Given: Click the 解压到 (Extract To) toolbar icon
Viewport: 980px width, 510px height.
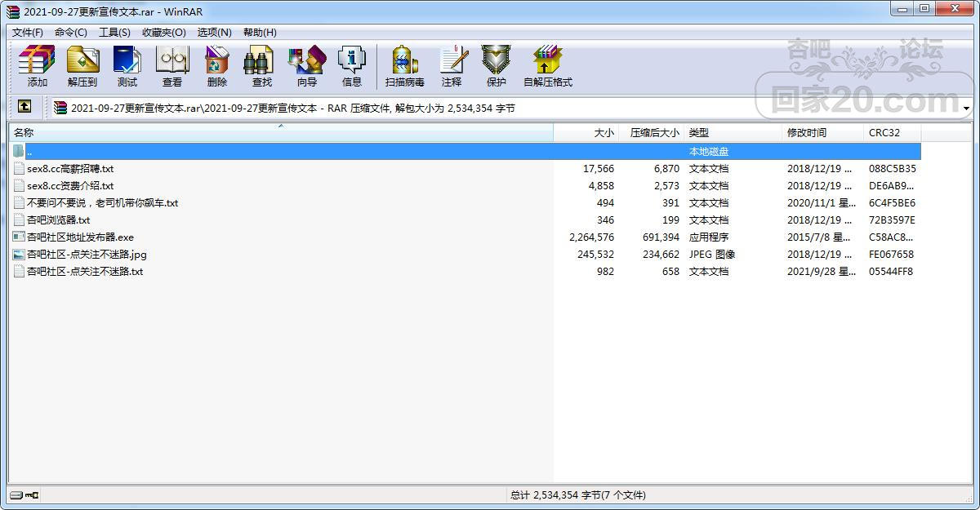Looking at the screenshot, I should [82, 66].
